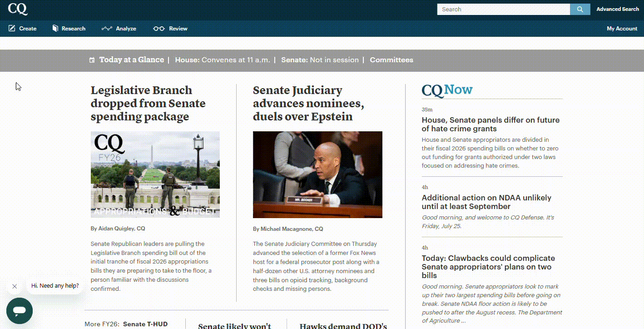Screen dimensions: 644x329
Task: Focus the Search input field
Action: tap(503, 9)
